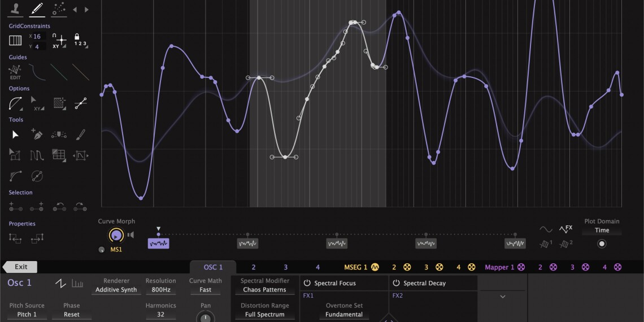Click the grid lock 123 icon
This screenshot has width=644, height=322.
(80, 41)
